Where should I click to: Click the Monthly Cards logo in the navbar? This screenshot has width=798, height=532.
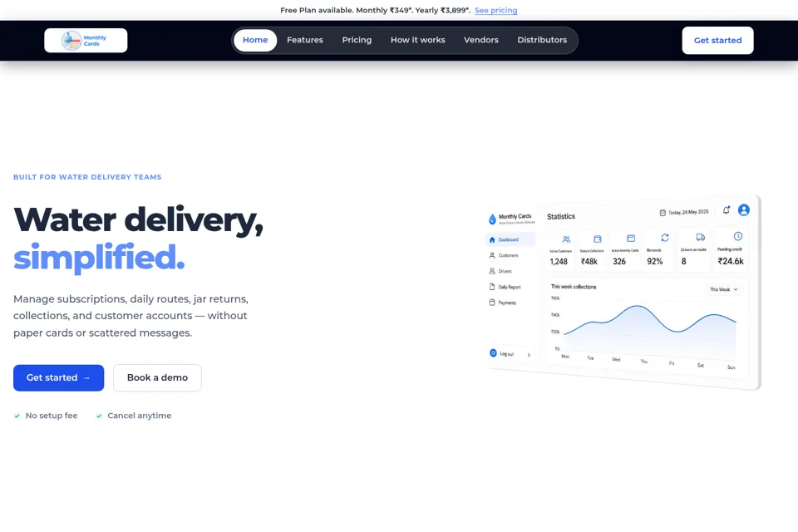86,40
